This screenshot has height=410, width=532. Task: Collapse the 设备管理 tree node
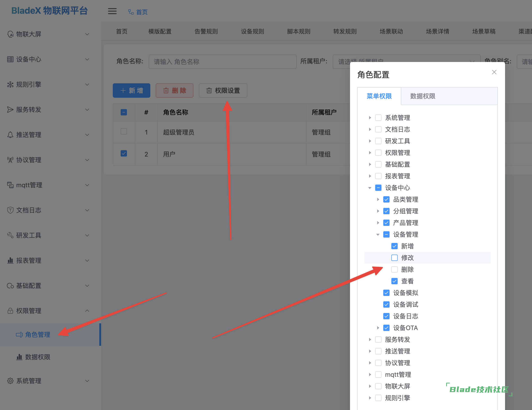[x=378, y=234]
